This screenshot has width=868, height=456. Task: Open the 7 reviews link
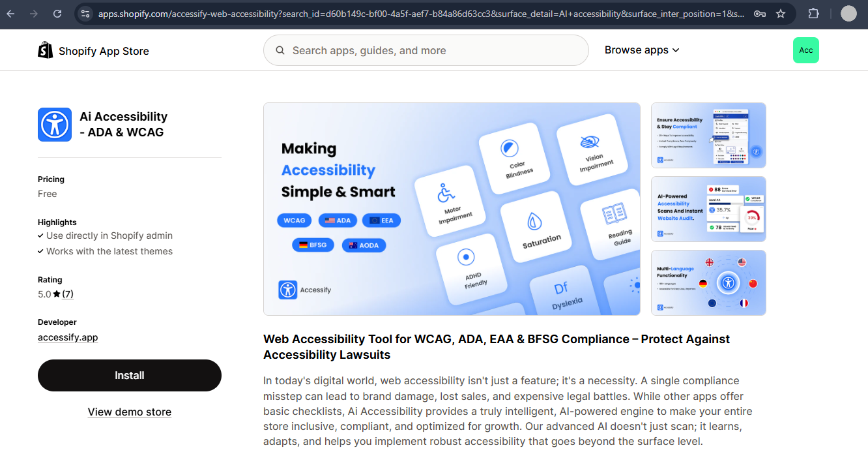pyautogui.click(x=68, y=294)
